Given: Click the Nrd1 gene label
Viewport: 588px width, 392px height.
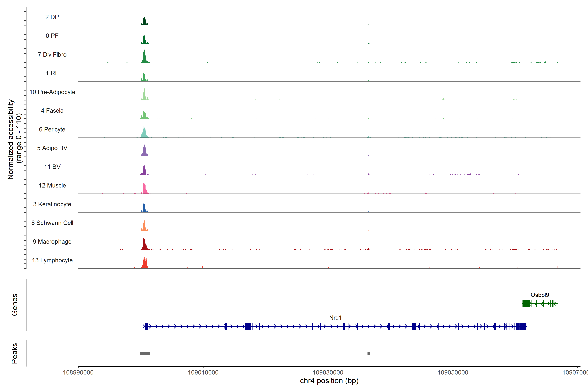Looking at the screenshot, I should (x=335, y=318).
